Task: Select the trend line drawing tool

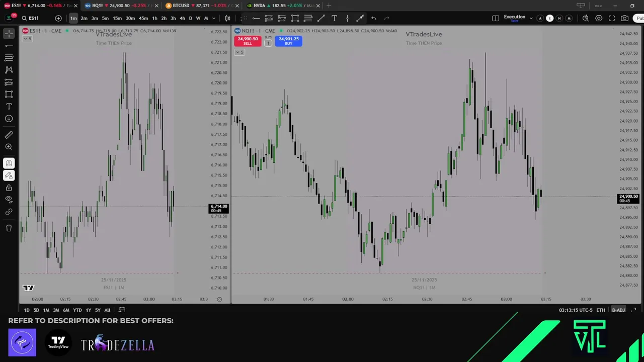Action: point(9,46)
